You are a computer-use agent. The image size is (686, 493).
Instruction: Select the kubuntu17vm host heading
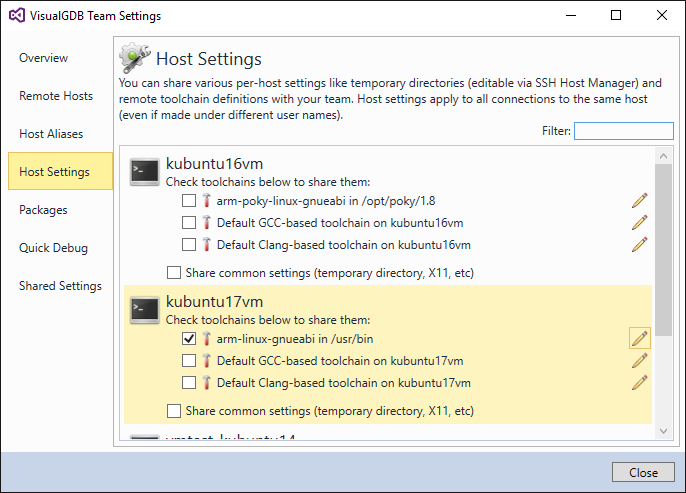[214, 302]
